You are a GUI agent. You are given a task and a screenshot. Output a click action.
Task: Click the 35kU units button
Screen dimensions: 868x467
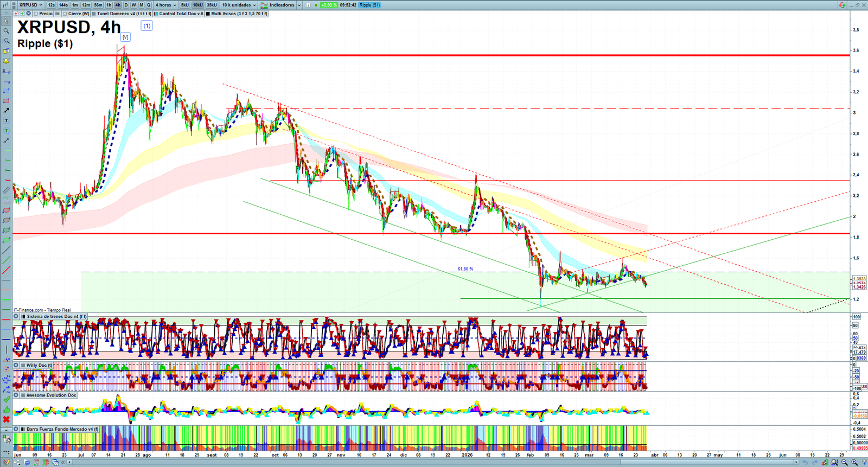212,5
